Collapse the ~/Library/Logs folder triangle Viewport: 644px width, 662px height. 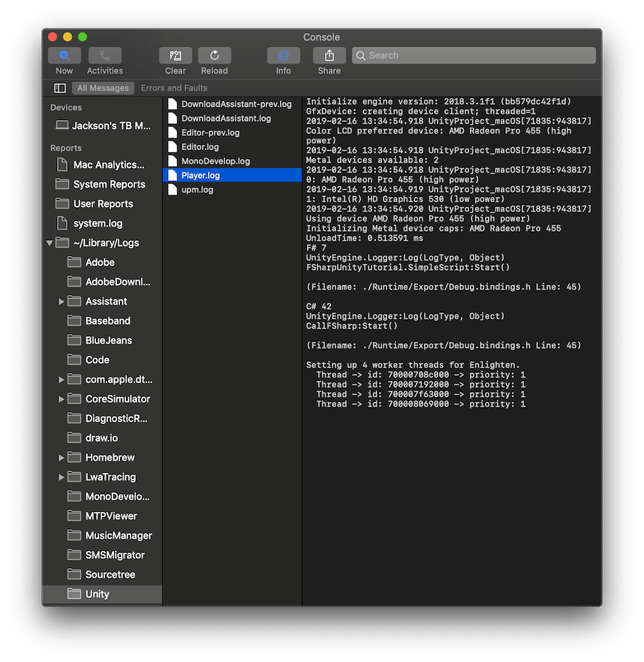tap(50, 242)
